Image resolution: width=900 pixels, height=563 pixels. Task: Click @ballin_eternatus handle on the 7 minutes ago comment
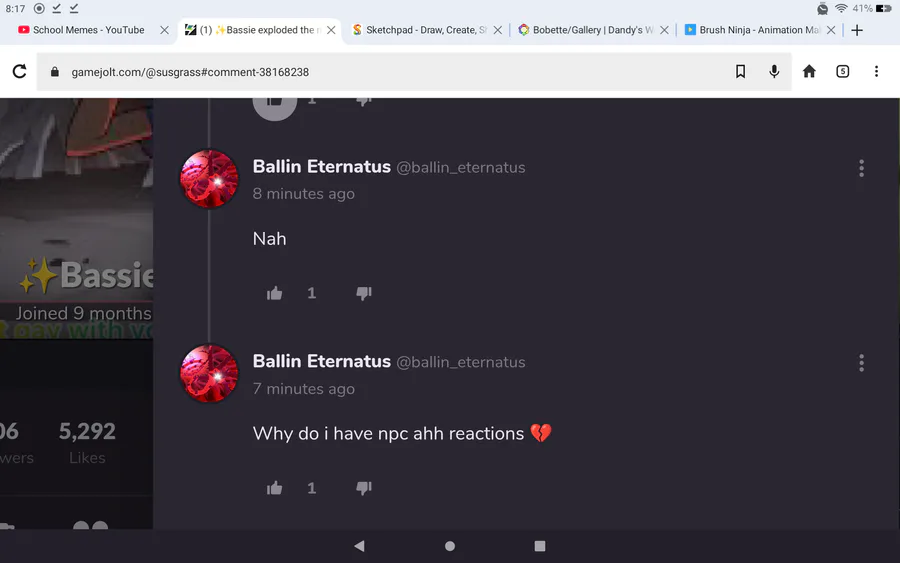[460, 362]
